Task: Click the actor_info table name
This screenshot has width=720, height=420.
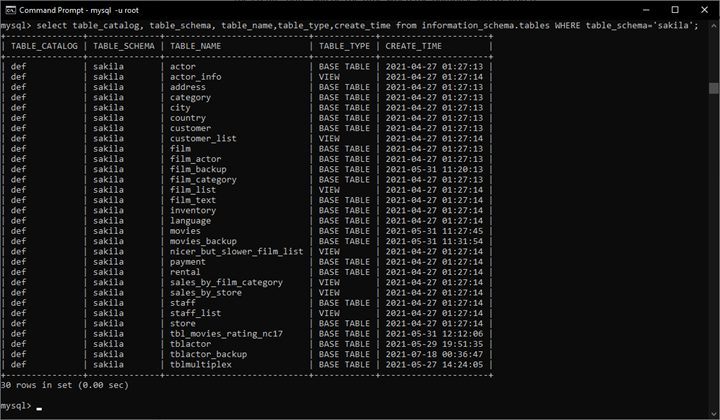Action: coord(196,77)
